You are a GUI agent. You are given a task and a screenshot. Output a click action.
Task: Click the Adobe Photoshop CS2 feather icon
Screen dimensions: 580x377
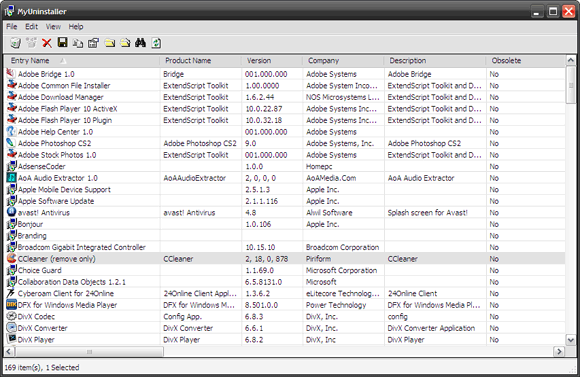[11, 143]
